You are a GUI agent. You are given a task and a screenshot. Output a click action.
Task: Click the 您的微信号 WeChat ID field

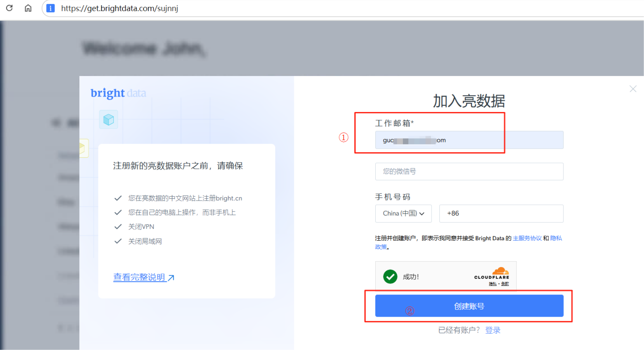[469, 172]
